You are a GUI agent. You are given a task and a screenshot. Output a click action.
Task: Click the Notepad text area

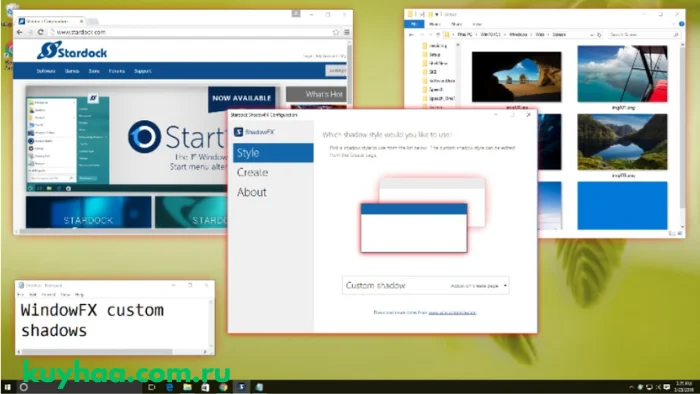(112, 323)
